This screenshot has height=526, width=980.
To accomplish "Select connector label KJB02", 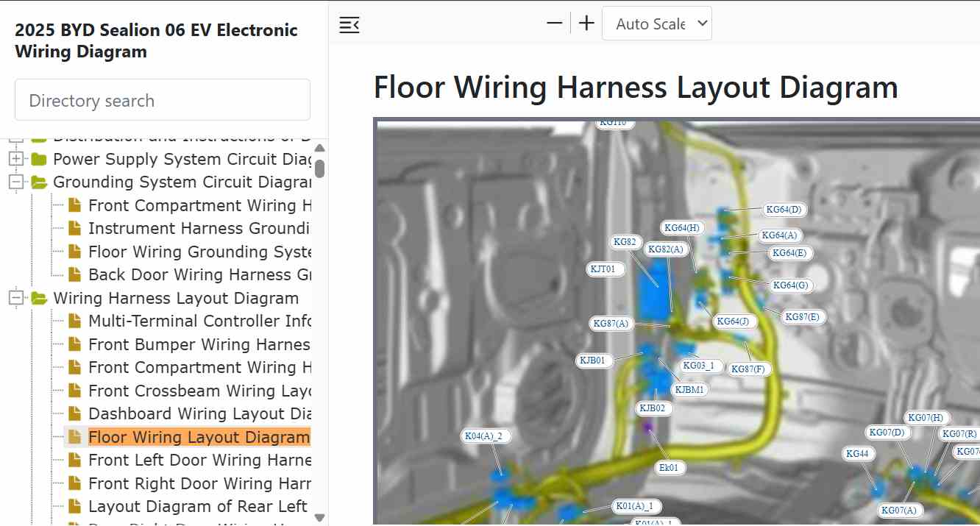I will [x=653, y=408].
